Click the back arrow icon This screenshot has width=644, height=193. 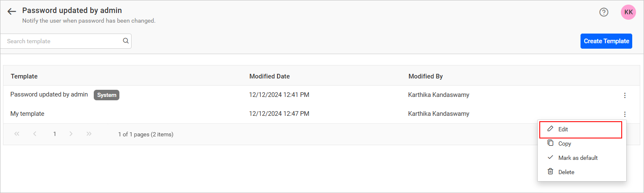click(x=12, y=12)
